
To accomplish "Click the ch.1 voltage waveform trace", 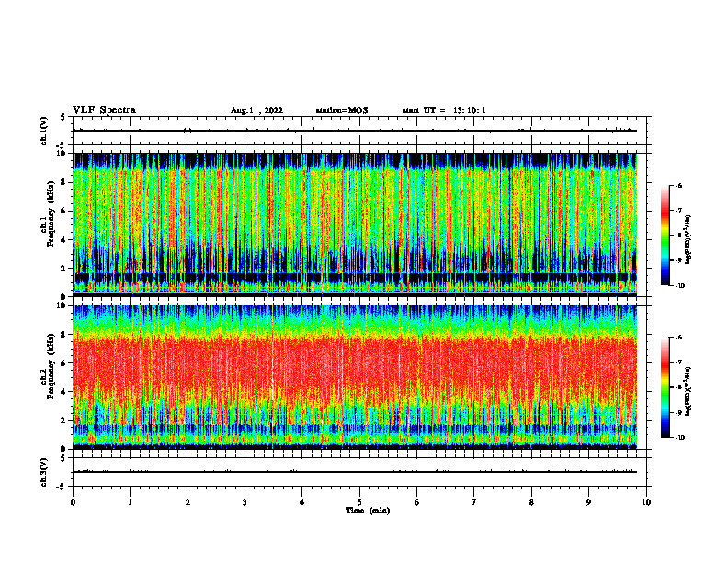I will [x=355, y=131].
